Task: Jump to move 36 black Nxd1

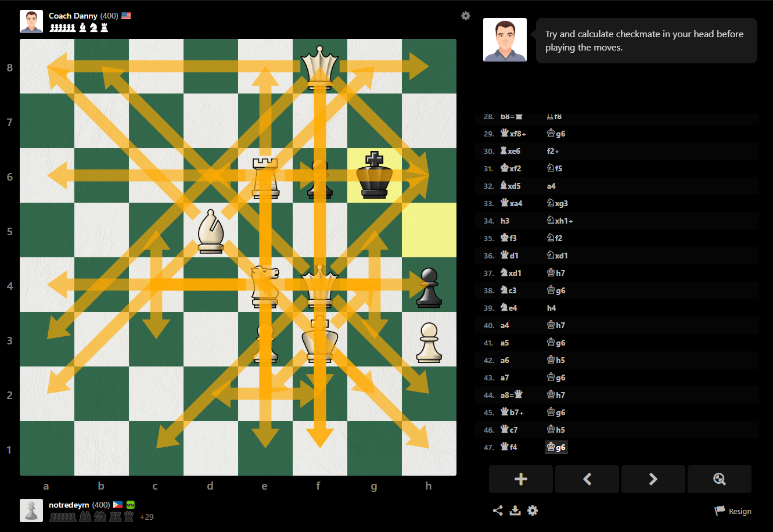Action: [x=558, y=256]
